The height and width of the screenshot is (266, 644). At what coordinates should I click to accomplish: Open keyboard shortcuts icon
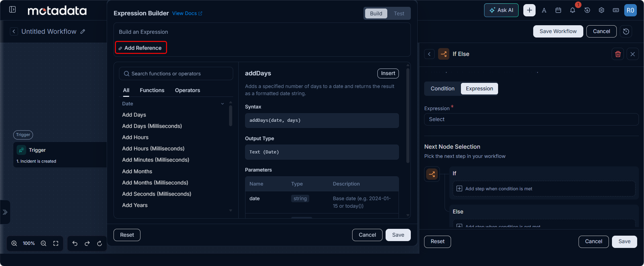(616, 10)
